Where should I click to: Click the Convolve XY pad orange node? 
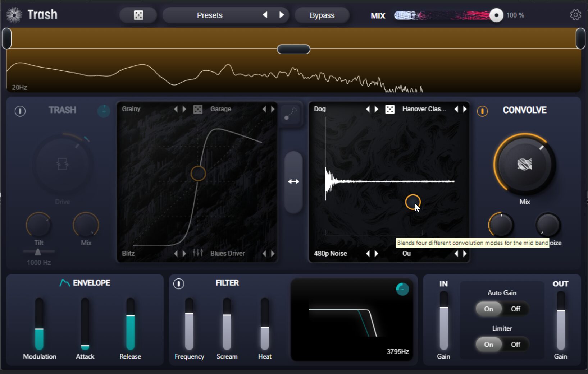tap(413, 202)
